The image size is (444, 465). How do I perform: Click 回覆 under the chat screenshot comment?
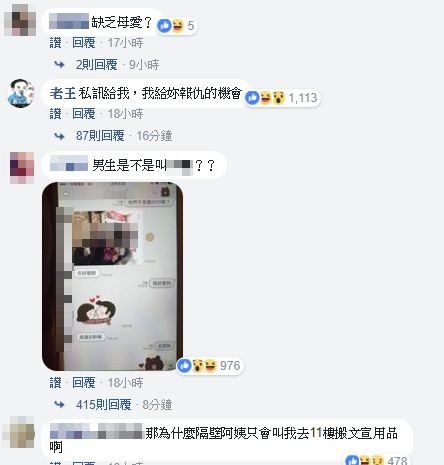point(84,383)
